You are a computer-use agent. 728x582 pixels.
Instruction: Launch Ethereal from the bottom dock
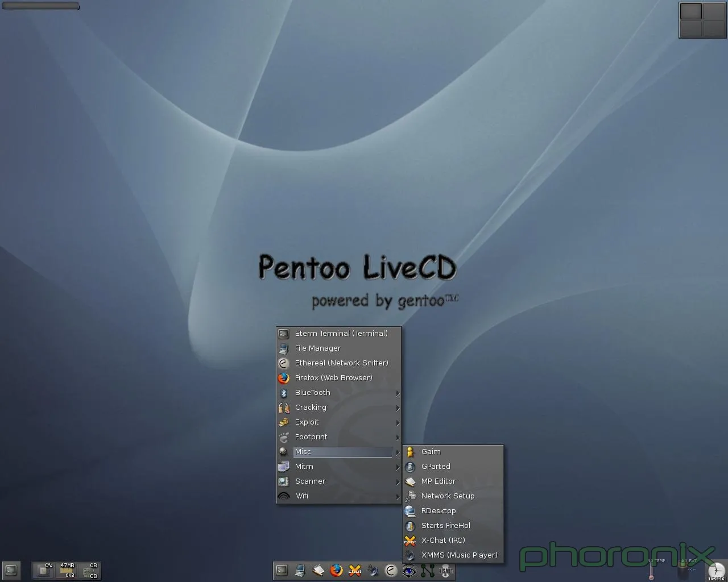(x=391, y=570)
